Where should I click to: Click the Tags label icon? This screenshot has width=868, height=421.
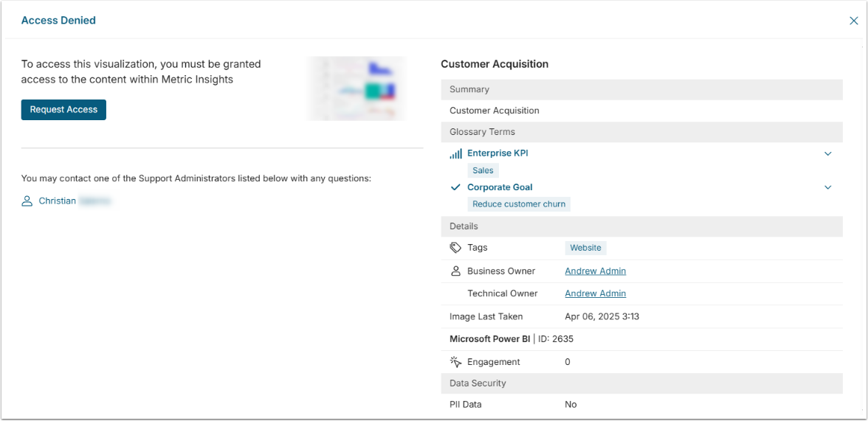pos(455,248)
